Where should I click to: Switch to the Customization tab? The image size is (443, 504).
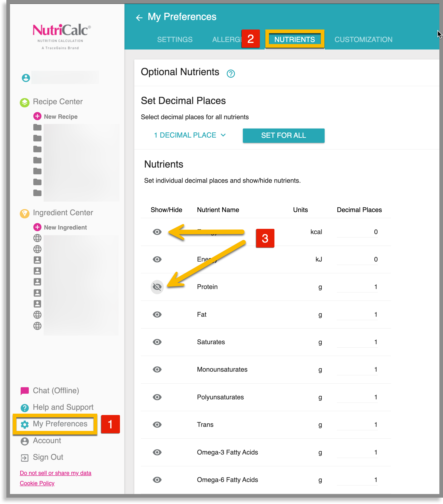363,39
